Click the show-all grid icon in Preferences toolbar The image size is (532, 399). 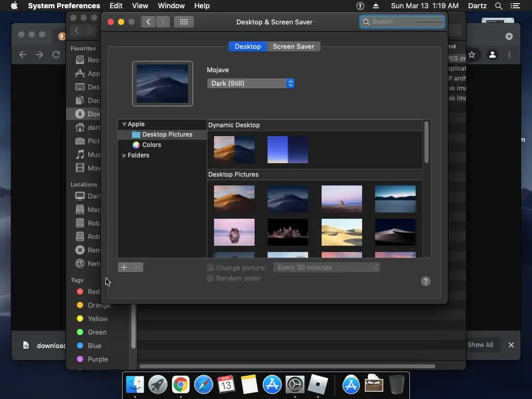point(184,22)
